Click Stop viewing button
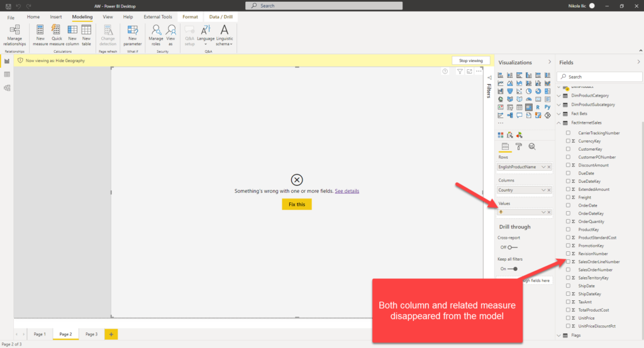The height and width of the screenshot is (348, 644). click(470, 61)
